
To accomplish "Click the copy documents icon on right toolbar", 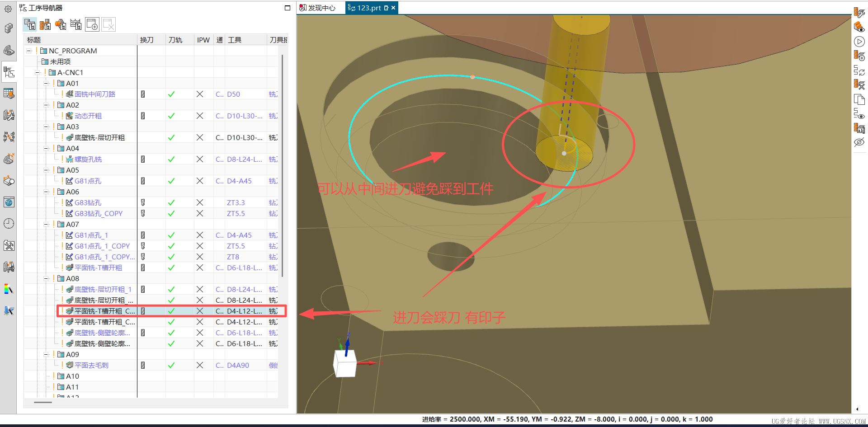I will (x=859, y=99).
